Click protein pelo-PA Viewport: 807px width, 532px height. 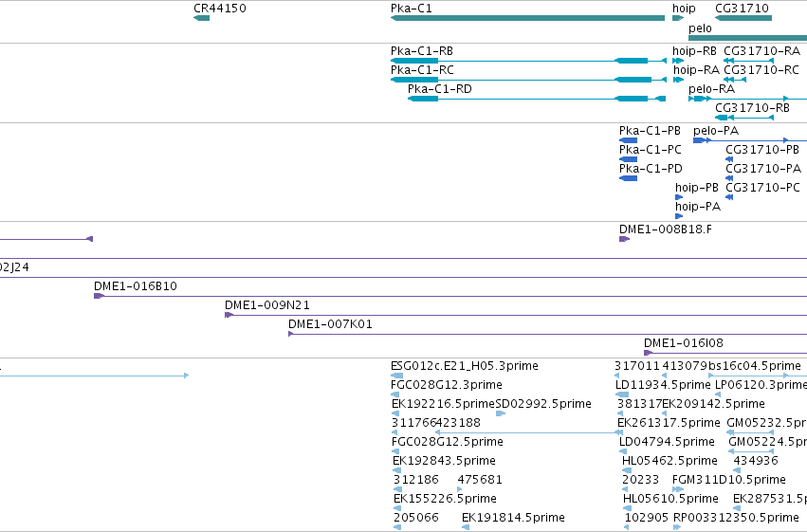point(750,140)
